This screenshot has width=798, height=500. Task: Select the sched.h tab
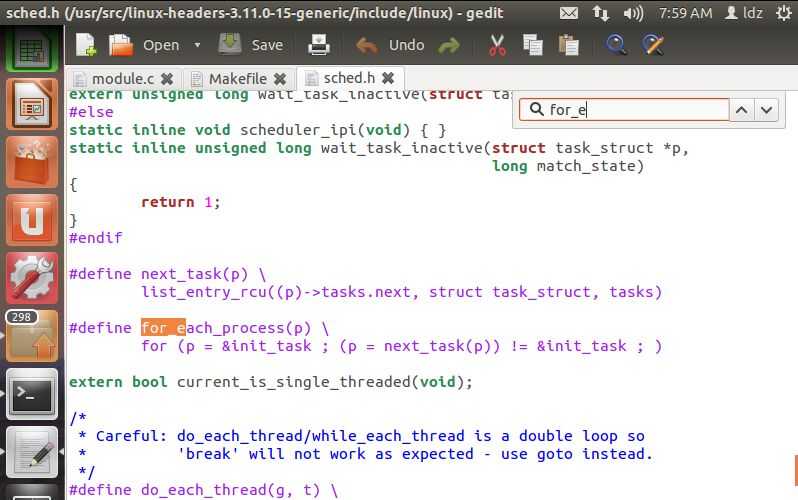coord(349,78)
